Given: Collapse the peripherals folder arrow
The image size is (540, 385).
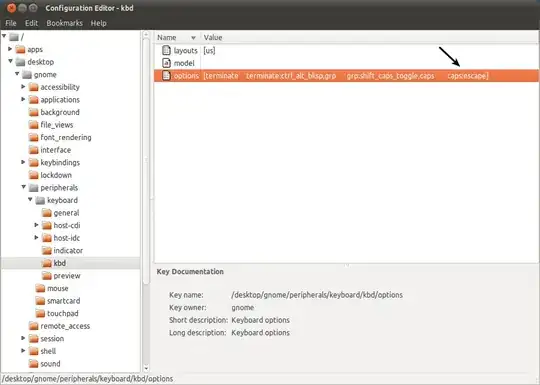Looking at the screenshot, I should tap(23, 187).
